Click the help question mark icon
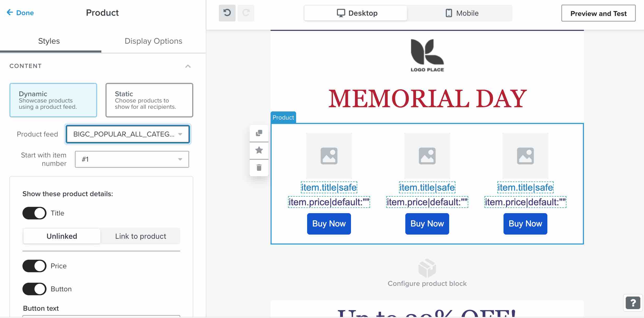The width and height of the screenshot is (644, 318). 631,305
